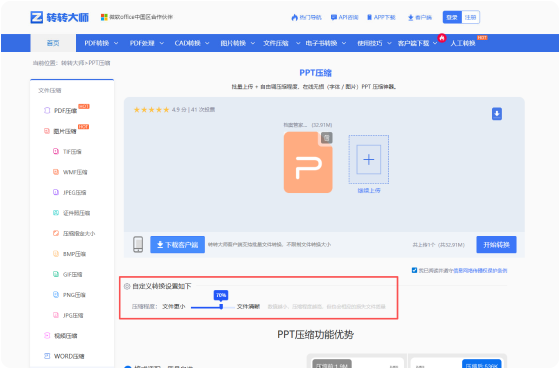Click the API咨询 chat icon
The height and width of the screenshot is (369, 560).
334,17
